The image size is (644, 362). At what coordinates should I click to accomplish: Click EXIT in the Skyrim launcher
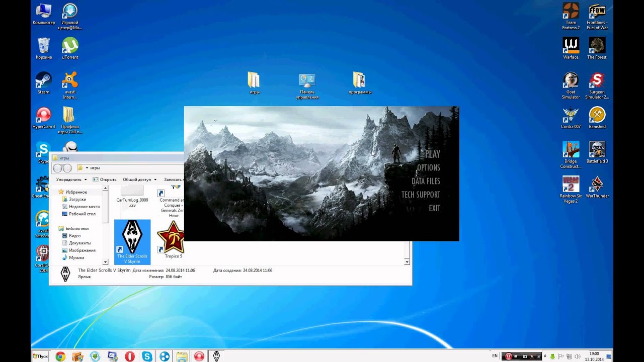tap(434, 208)
